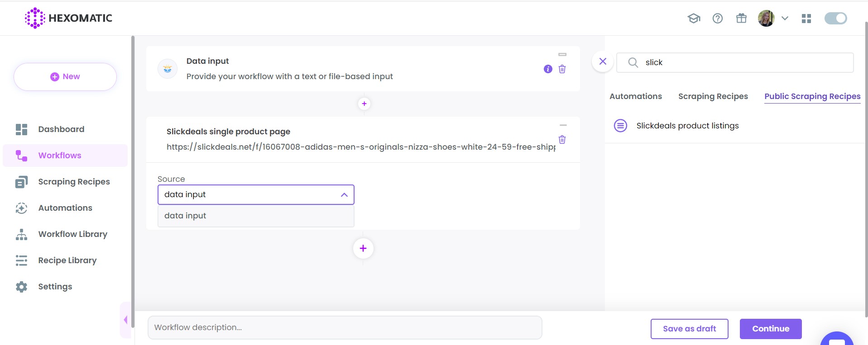The height and width of the screenshot is (345, 868).
Task: Collapse the Slickdeals single product page card
Action: pyautogui.click(x=563, y=125)
